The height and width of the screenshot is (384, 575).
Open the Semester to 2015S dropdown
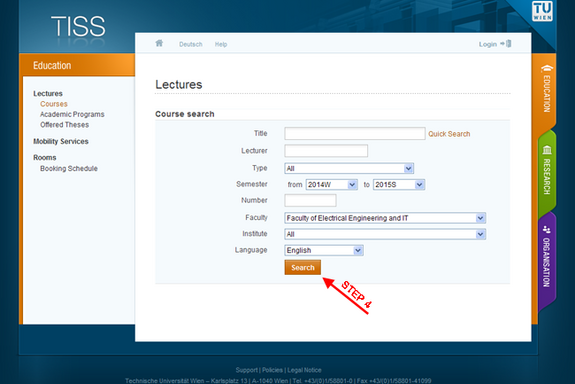tap(399, 184)
